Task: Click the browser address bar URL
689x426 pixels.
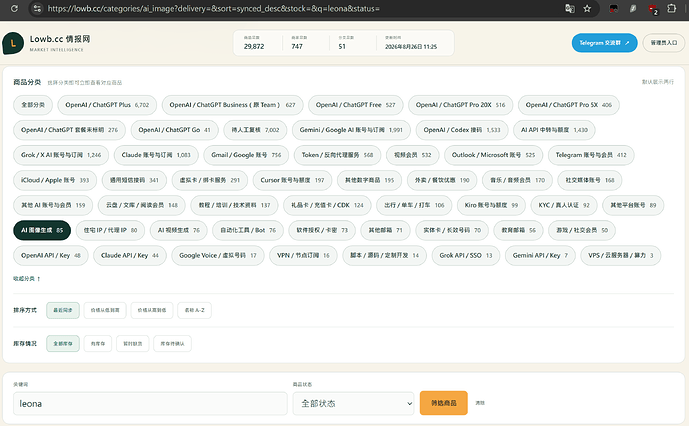Action: [x=214, y=8]
